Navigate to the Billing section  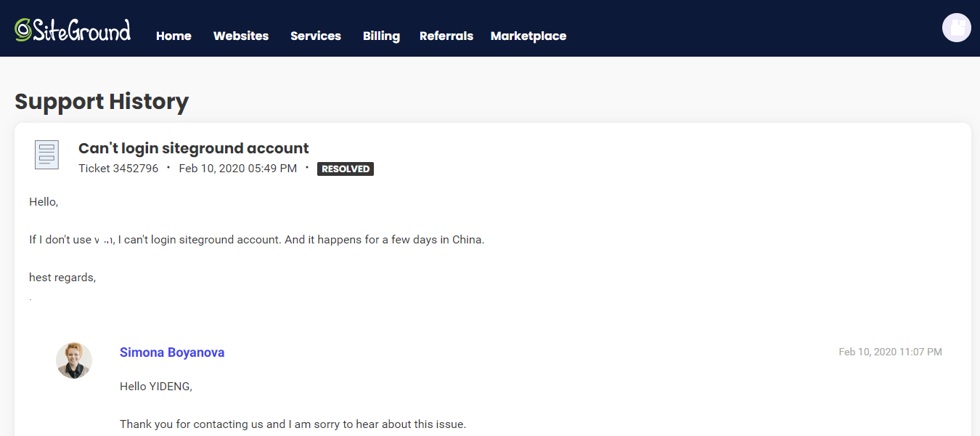[x=381, y=36]
